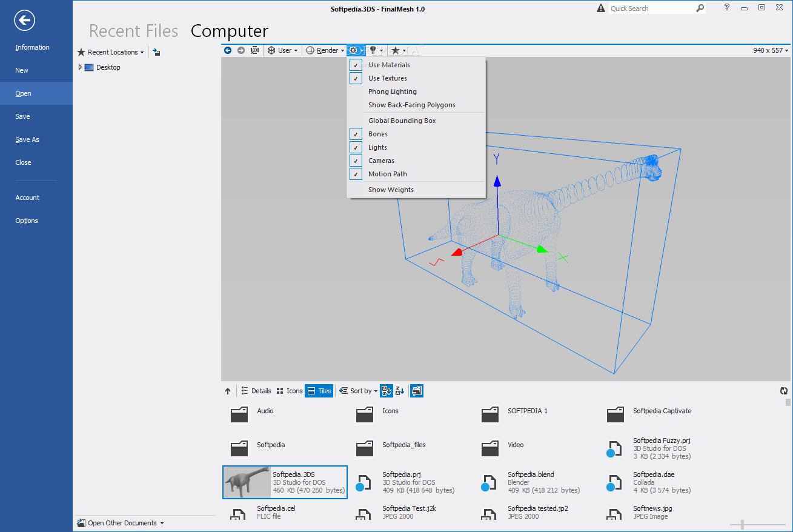
Task: Click the magnifier icon in Quick Search
Action: coord(700,8)
